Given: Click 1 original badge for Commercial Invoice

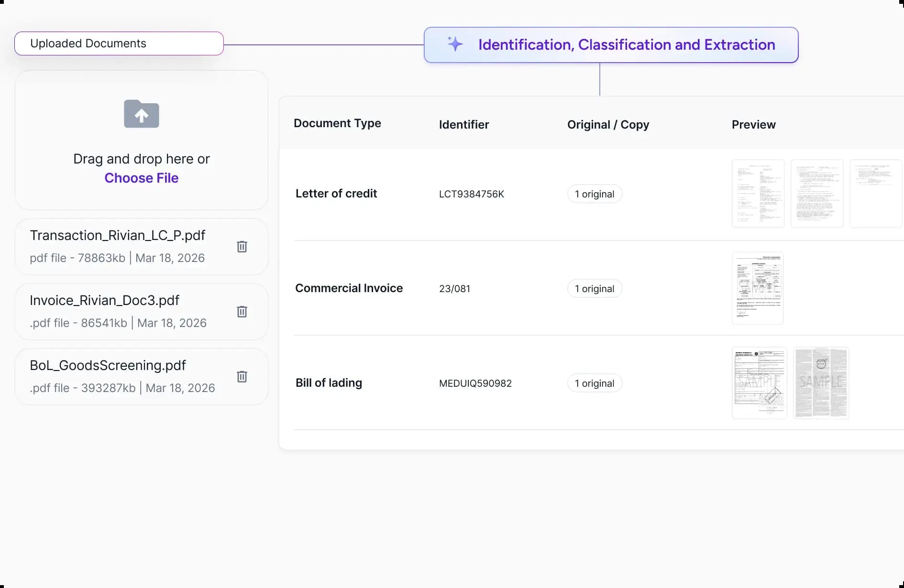Looking at the screenshot, I should [595, 289].
